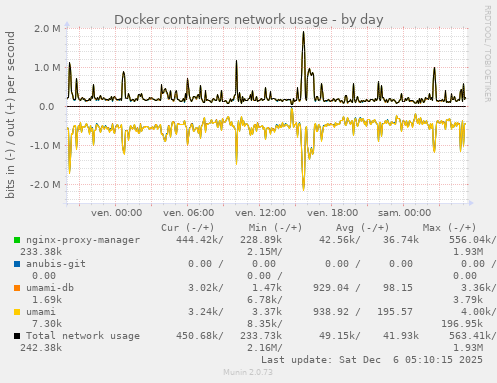The height and width of the screenshot is (383, 497).
Task: Click the Avg (-/+) column header
Action: pyautogui.click(x=363, y=228)
